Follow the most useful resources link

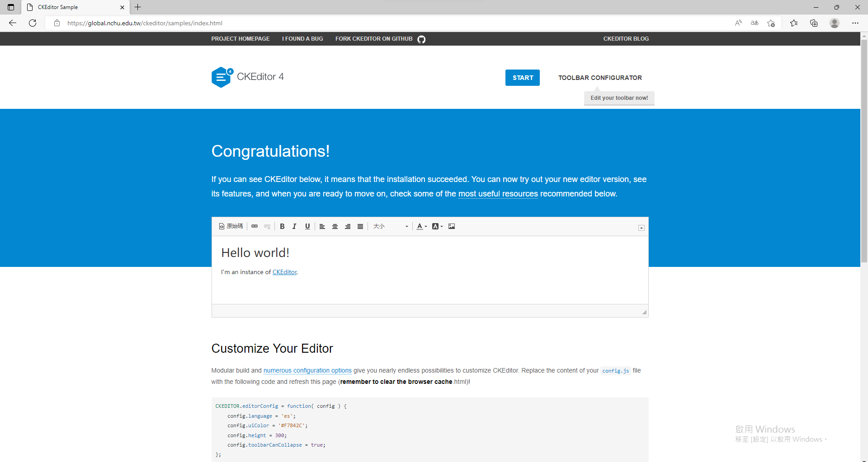pyautogui.click(x=498, y=194)
